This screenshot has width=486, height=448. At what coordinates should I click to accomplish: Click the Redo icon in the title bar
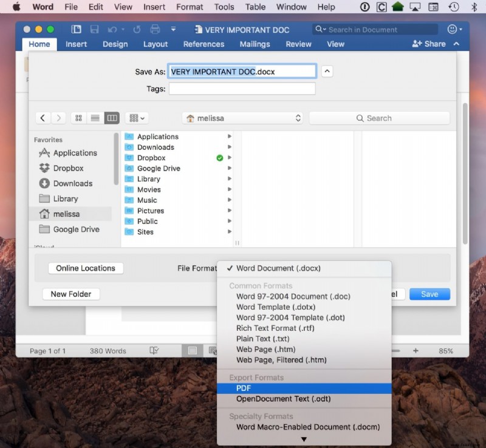pos(137,30)
